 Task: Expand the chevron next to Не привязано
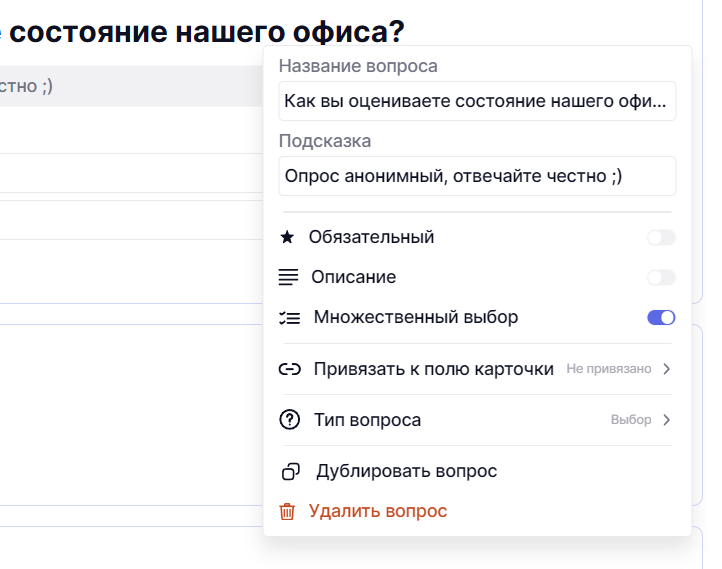667,369
